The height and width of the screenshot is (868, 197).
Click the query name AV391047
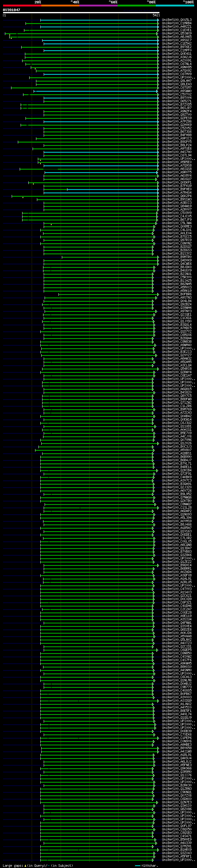[x=11, y=10]
